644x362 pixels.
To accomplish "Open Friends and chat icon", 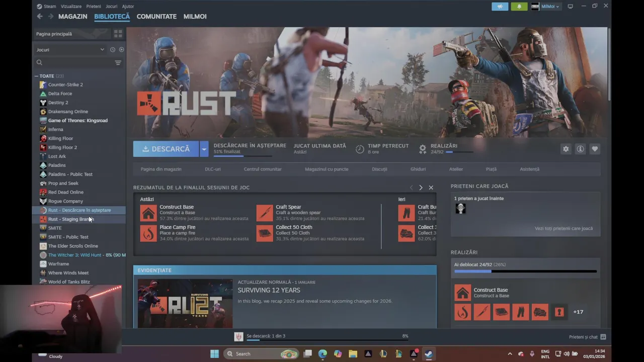I will click(x=603, y=337).
